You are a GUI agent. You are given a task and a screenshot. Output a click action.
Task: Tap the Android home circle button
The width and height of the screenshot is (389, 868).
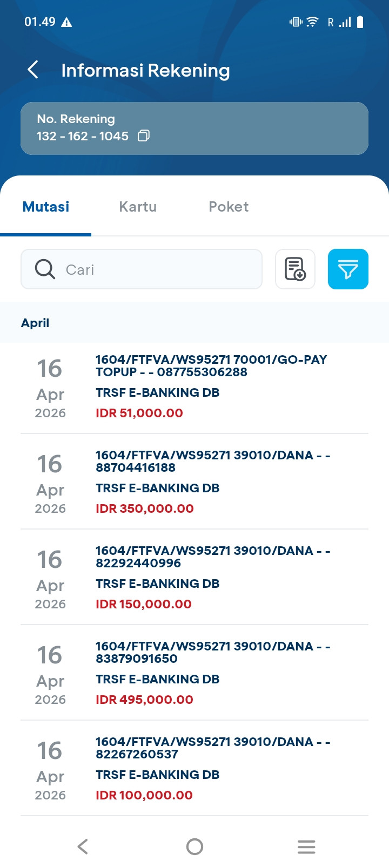coord(194,846)
